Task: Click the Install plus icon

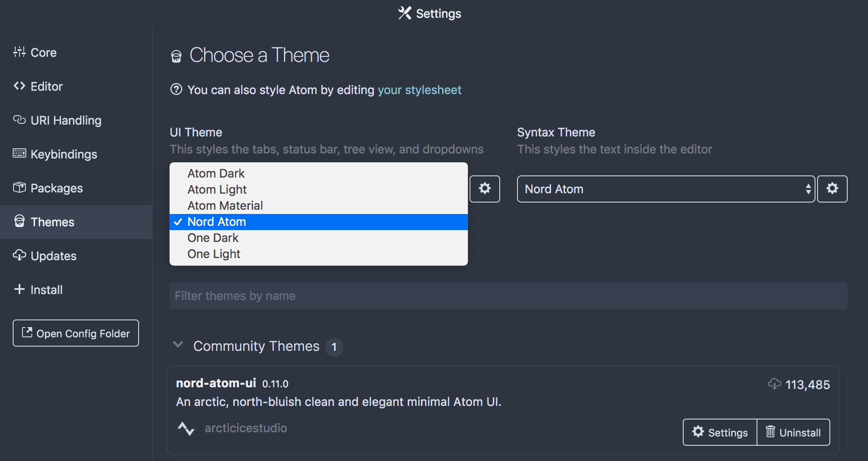Action: click(x=19, y=289)
